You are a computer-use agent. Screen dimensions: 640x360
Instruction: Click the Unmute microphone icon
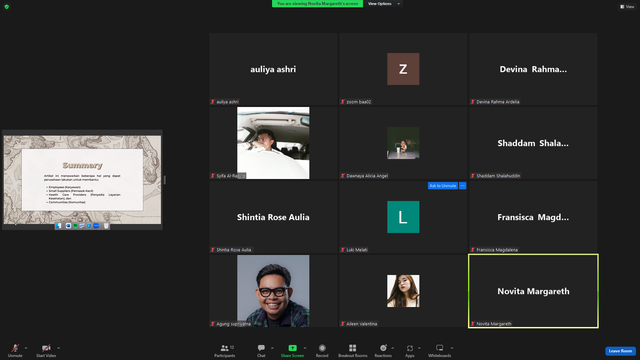pos(15,348)
